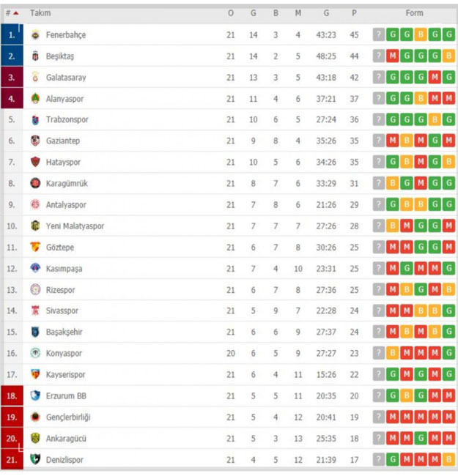Sort standings by the Takım column header

click(x=40, y=13)
